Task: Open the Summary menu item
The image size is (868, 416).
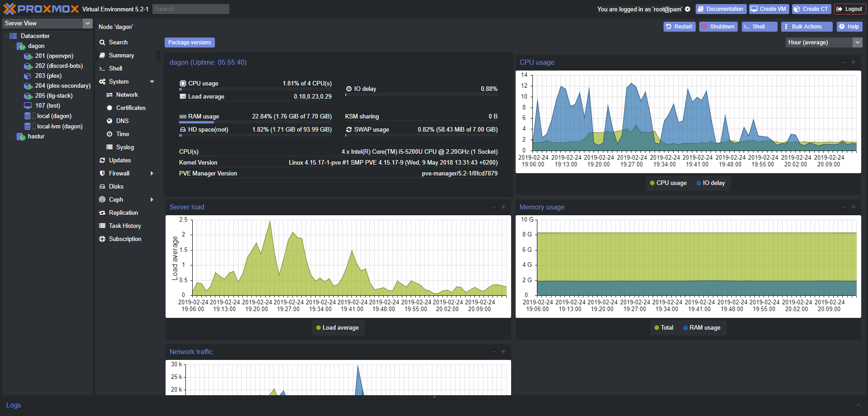Action: 121,56
